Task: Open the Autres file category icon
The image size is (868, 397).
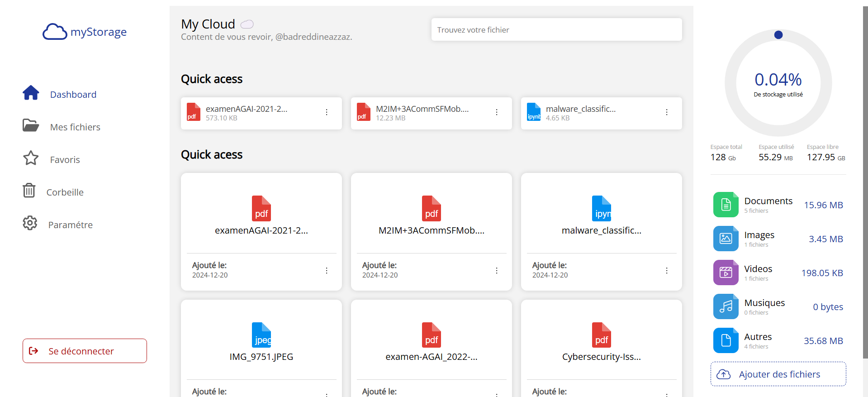Action: tap(726, 340)
